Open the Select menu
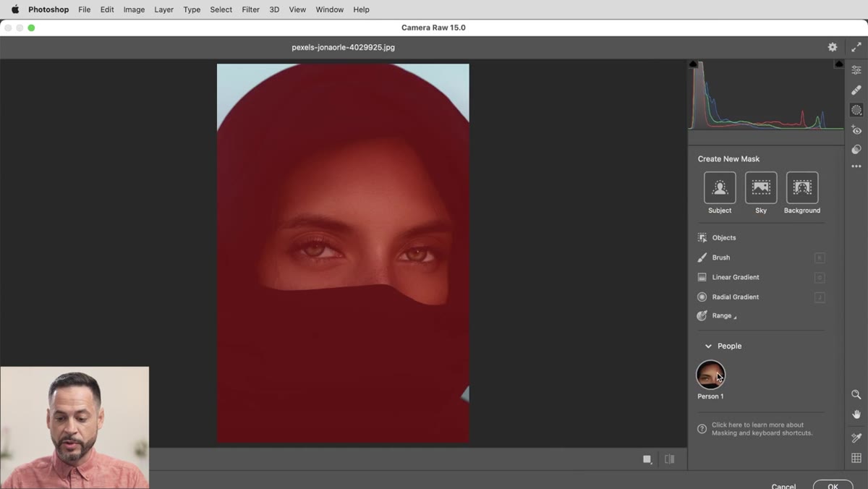Image resolution: width=868 pixels, height=489 pixels. [221, 9]
